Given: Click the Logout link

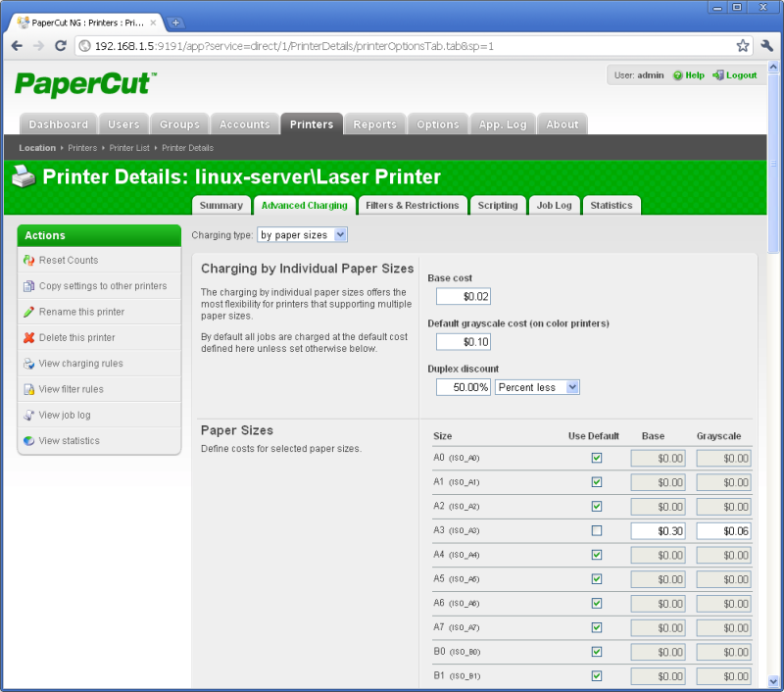Looking at the screenshot, I should [741, 74].
